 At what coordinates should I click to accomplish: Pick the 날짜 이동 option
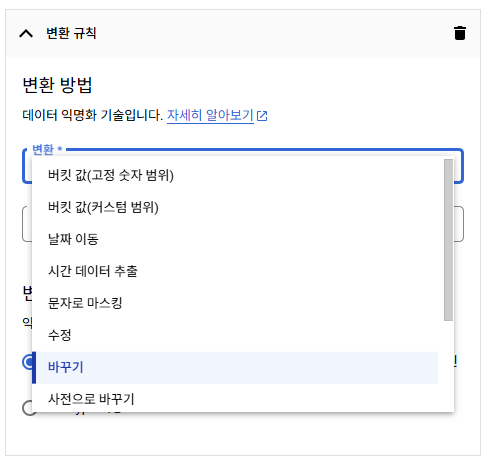(235, 239)
